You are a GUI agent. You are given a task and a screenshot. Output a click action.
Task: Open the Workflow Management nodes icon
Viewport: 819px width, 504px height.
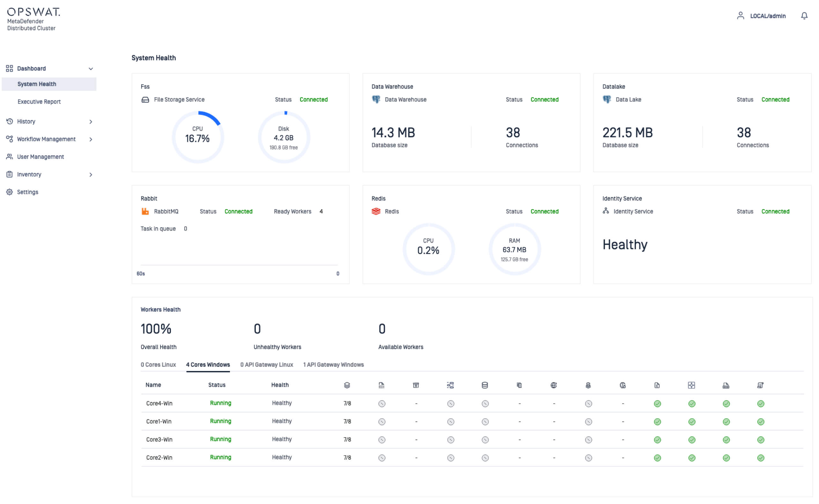click(x=9, y=139)
